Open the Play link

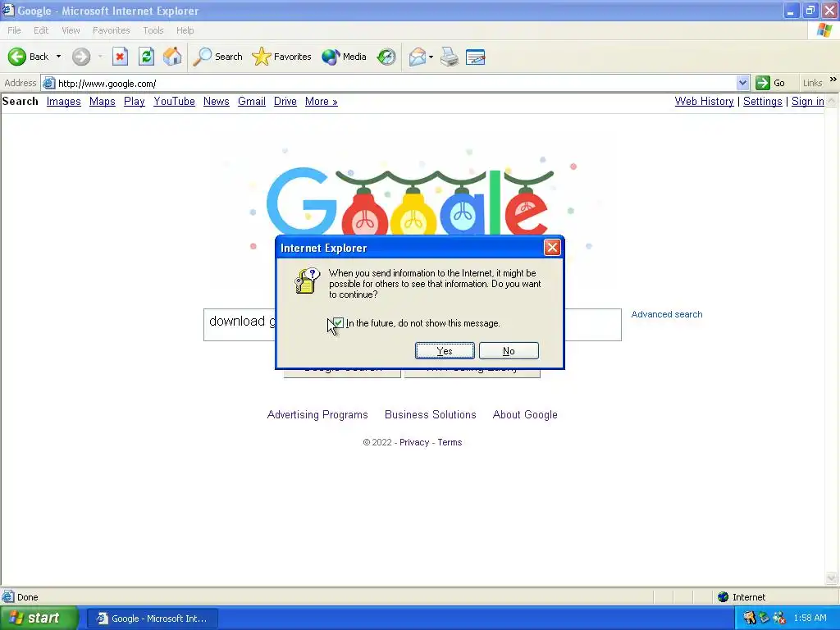(135, 101)
